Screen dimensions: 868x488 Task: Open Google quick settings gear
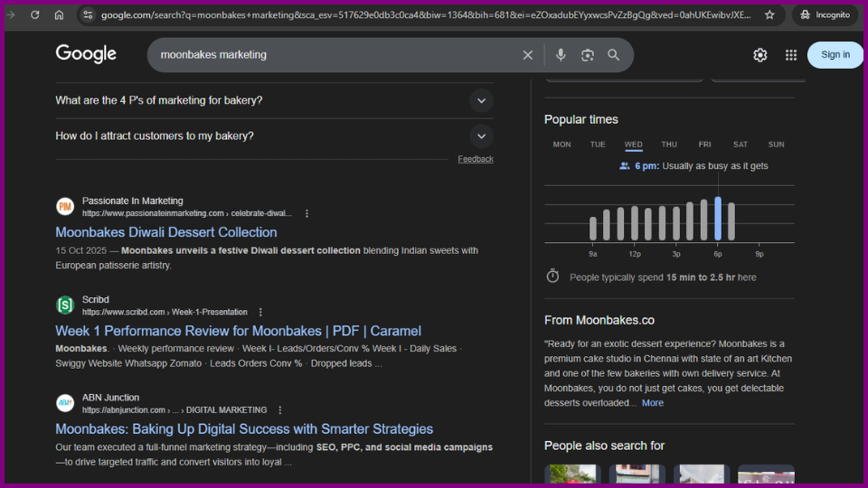(x=760, y=55)
